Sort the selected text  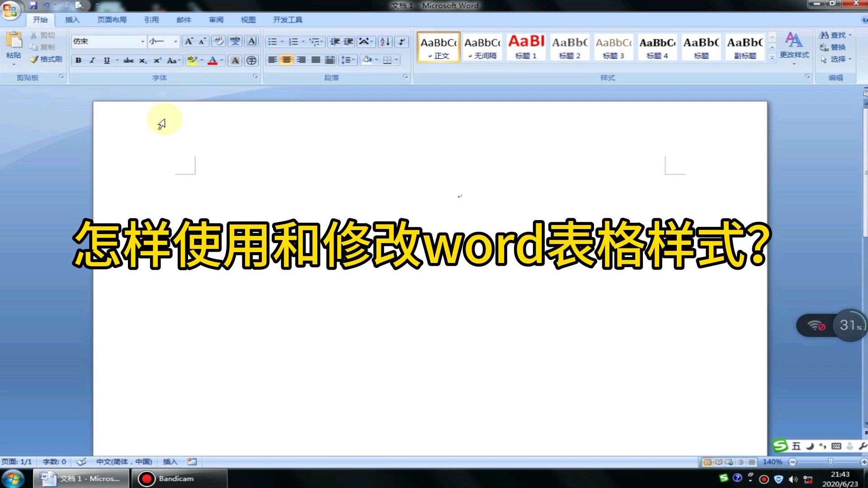[385, 42]
